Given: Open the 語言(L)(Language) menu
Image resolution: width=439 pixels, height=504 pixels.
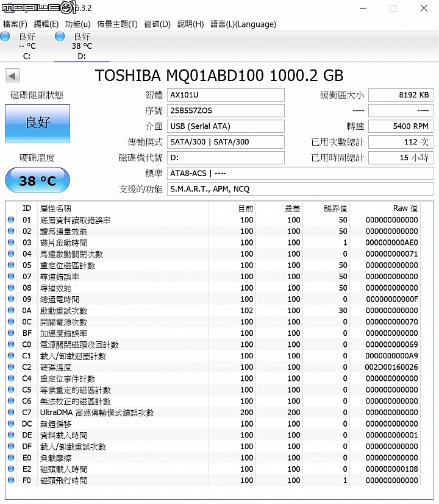Looking at the screenshot, I should tap(243, 24).
